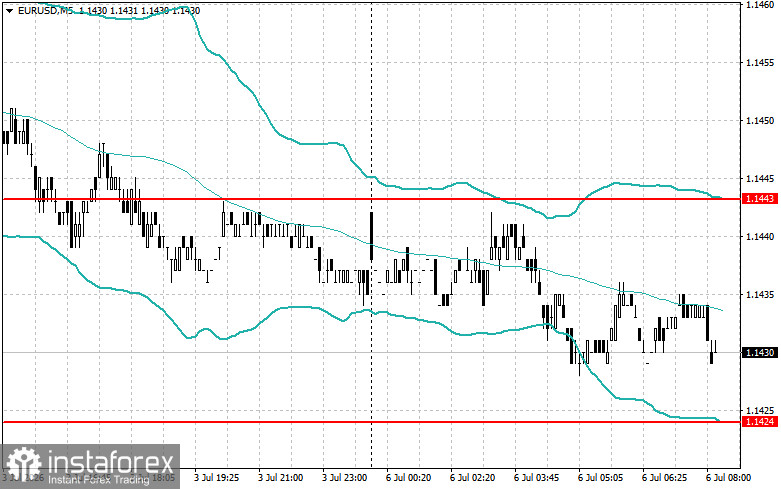
Task: Click the 1.1445 price scale value
Action: 760,179
